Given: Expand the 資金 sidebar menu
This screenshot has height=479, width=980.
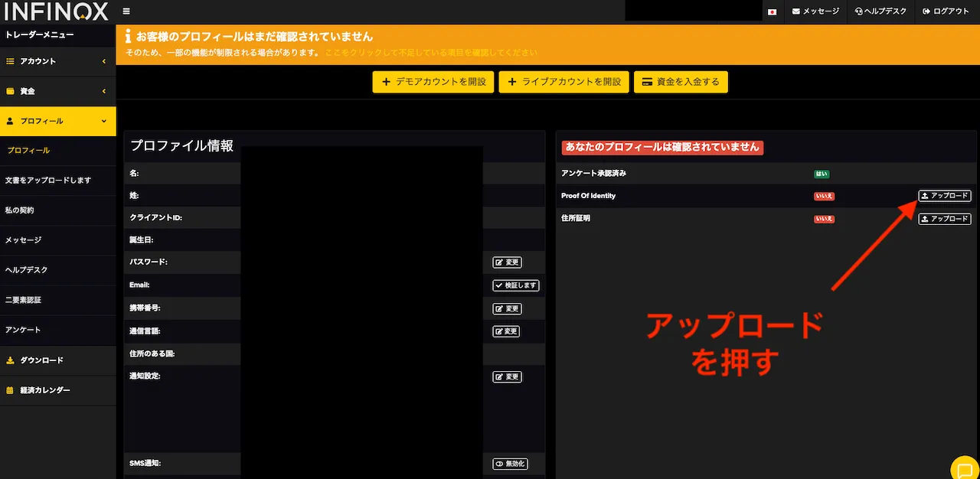Looking at the screenshot, I should [58, 91].
